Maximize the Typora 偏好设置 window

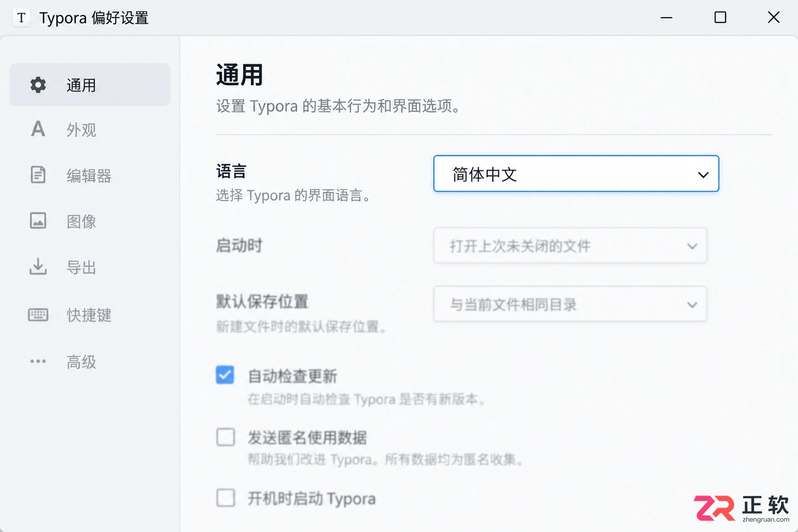pos(720,18)
